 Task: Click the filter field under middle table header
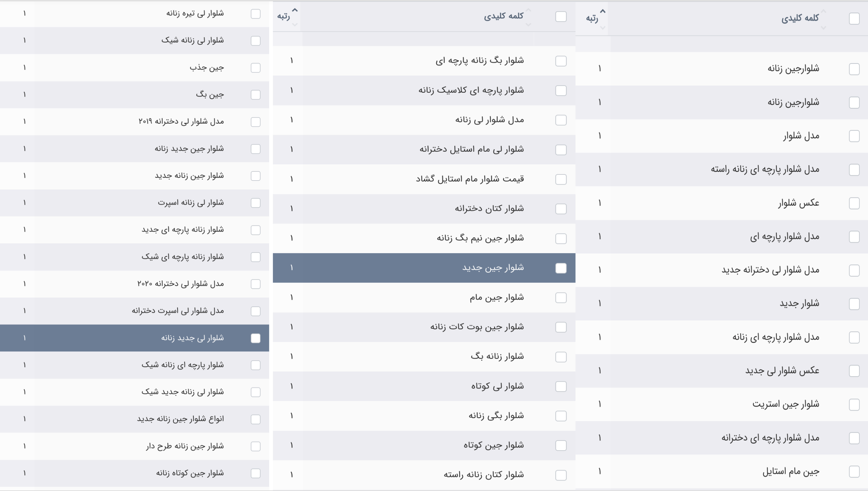[x=417, y=39]
